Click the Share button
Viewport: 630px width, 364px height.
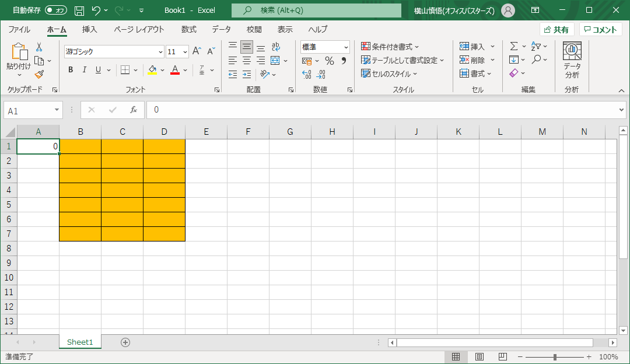click(x=556, y=30)
